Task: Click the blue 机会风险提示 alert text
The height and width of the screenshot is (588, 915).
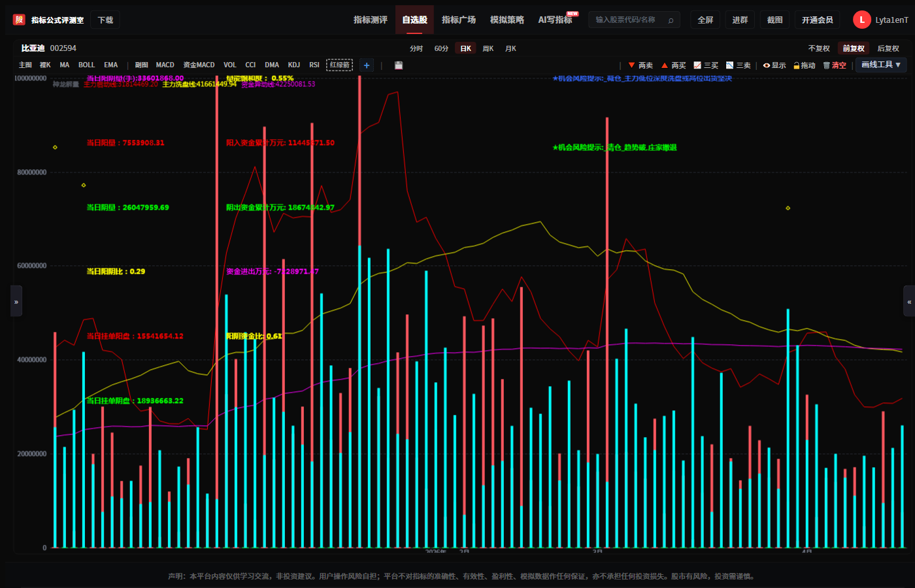Action: click(642, 78)
